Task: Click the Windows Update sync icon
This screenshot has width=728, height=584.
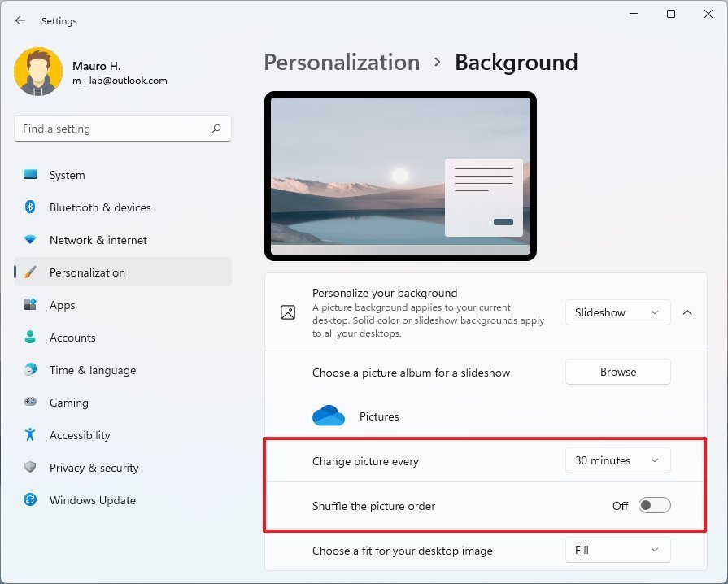Action: pyautogui.click(x=30, y=500)
